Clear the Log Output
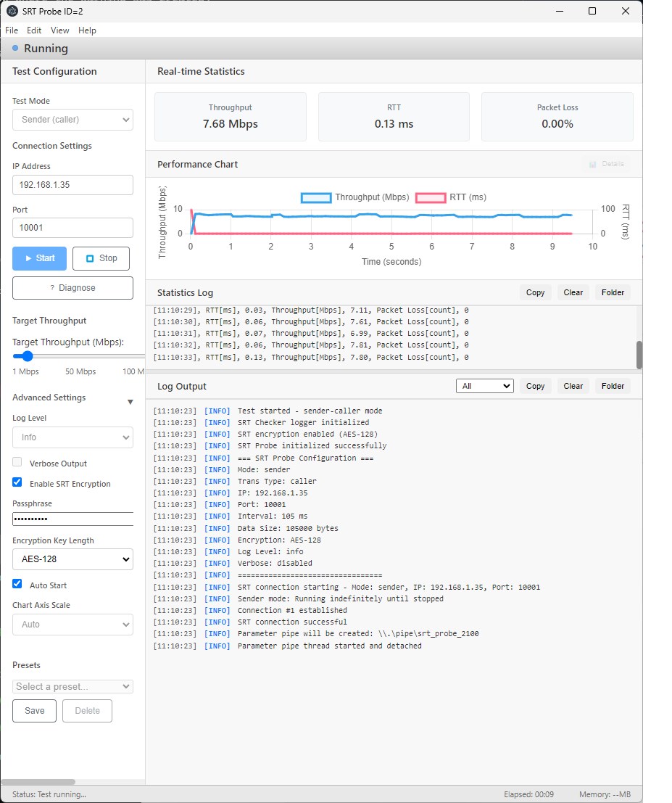 tap(573, 386)
